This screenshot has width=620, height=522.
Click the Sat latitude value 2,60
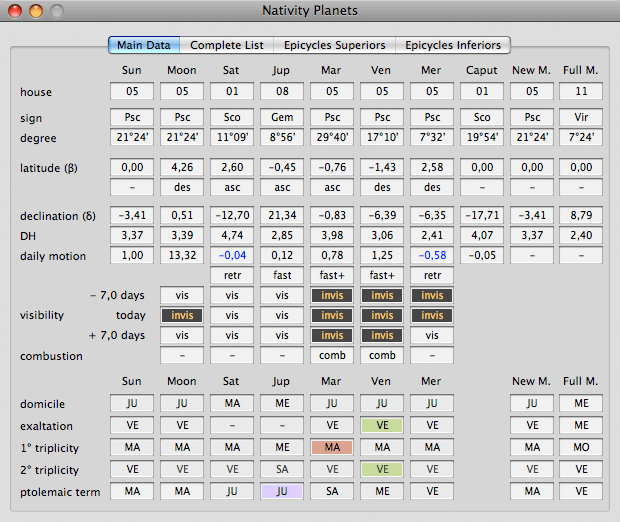232,167
